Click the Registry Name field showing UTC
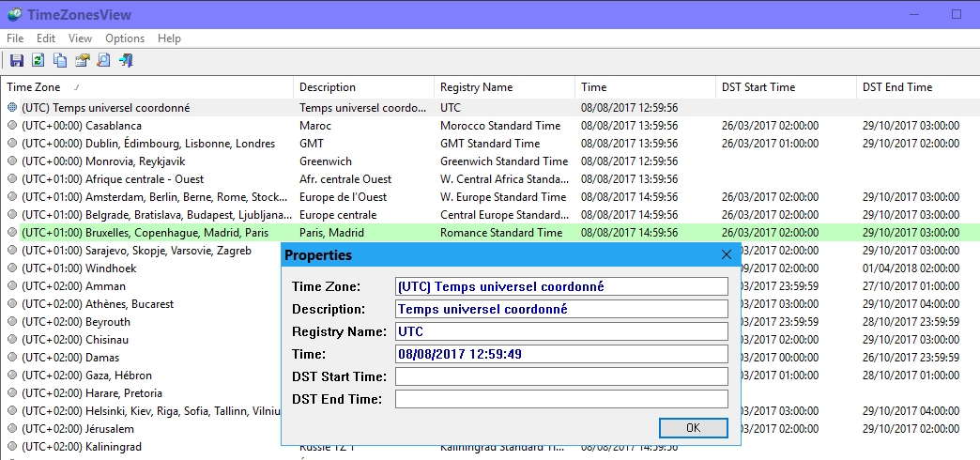 [x=561, y=331]
